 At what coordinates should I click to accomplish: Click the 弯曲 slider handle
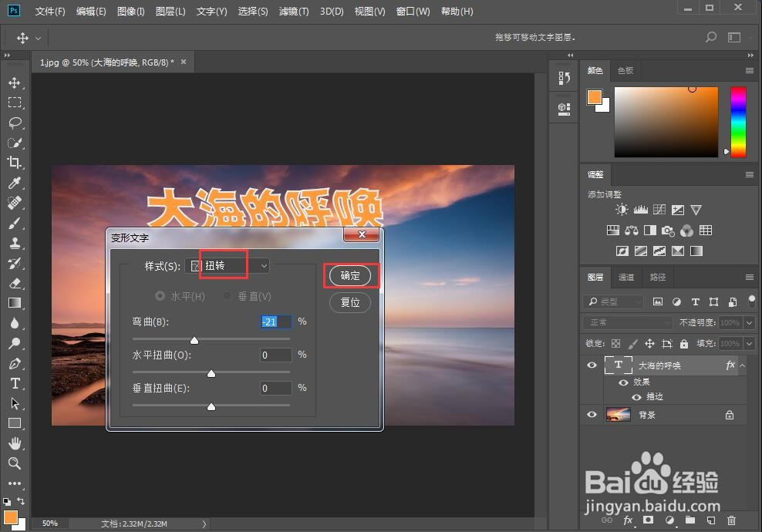point(194,340)
